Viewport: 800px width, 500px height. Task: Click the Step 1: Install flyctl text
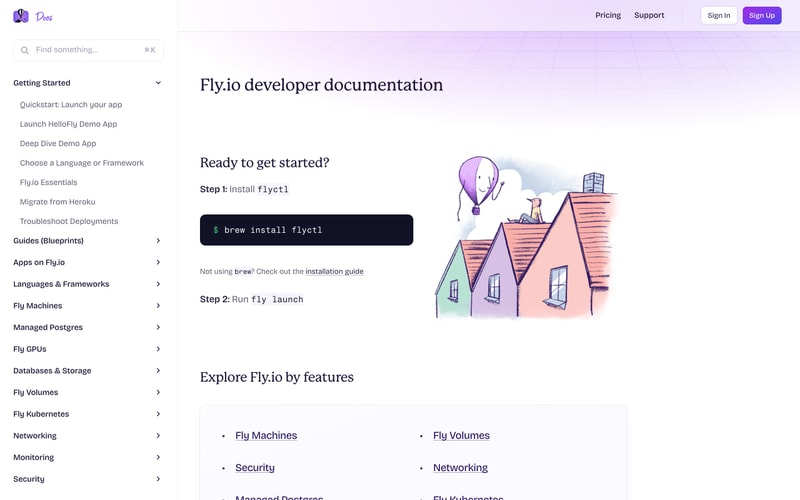(x=244, y=189)
